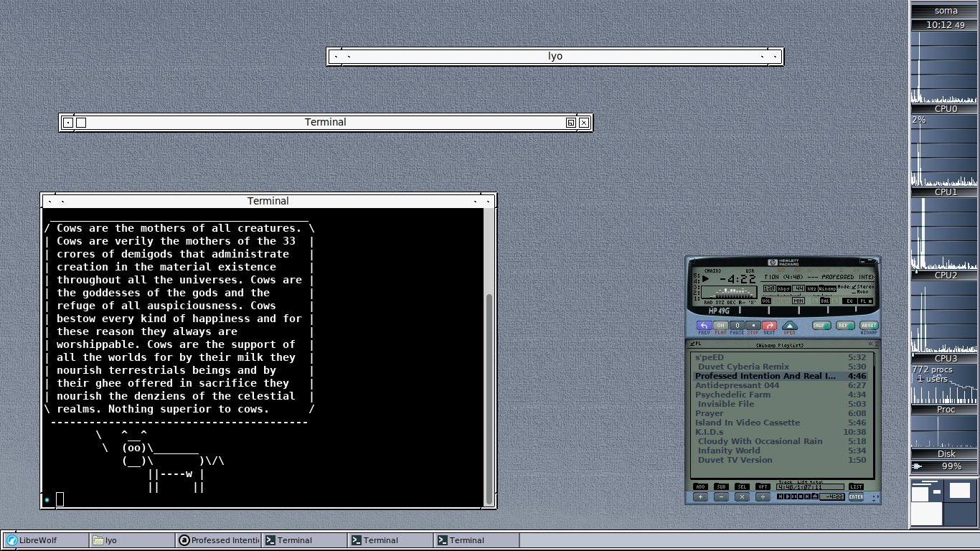Click the -4:22 time display in main window
The height and width of the screenshot is (551, 980).
(x=738, y=279)
